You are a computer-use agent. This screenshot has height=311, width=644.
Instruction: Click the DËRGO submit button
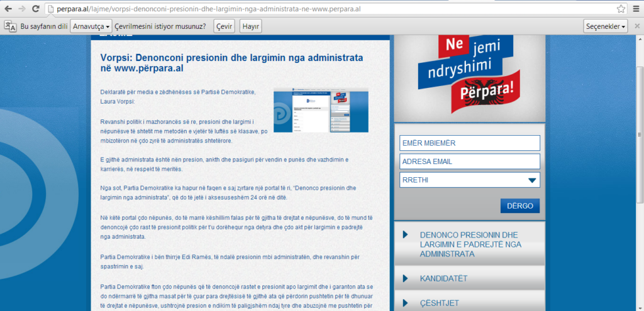[520, 206]
